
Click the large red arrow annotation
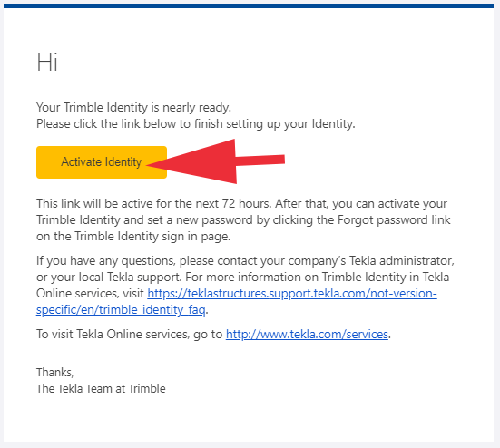coord(216,161)
